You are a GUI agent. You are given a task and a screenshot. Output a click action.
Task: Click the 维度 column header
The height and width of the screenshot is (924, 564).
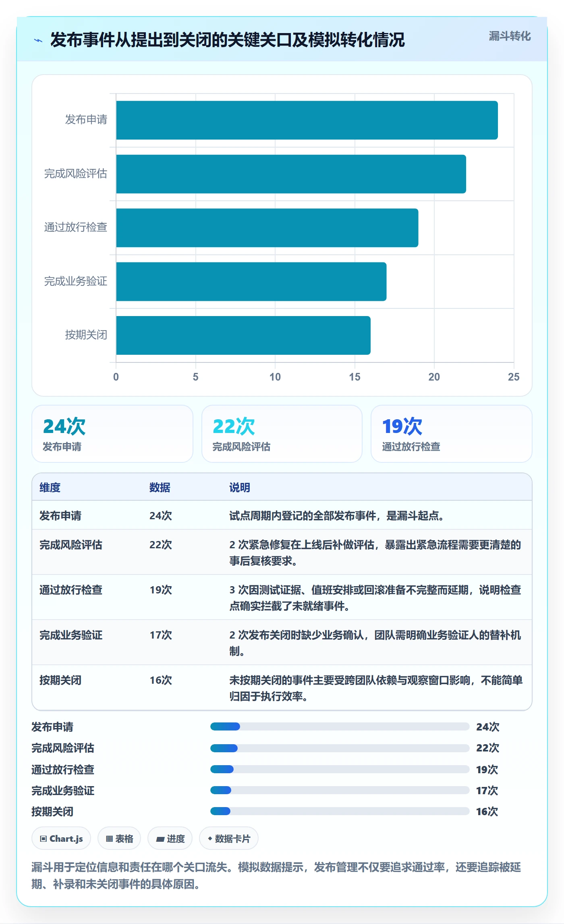[x=50, y=487]
